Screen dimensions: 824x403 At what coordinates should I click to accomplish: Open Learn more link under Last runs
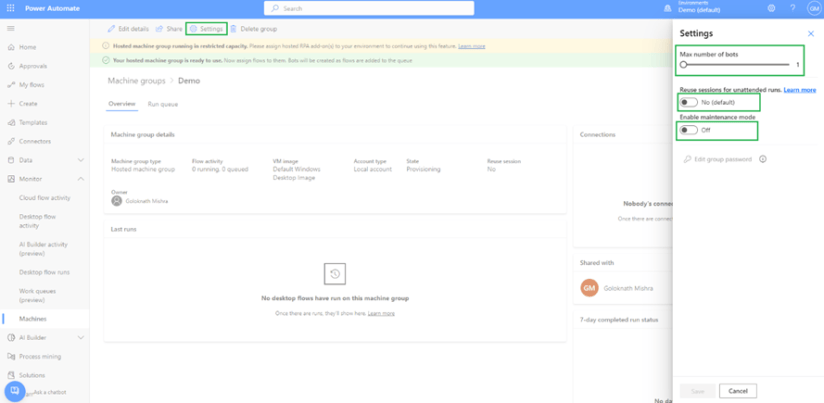[381, 313]
